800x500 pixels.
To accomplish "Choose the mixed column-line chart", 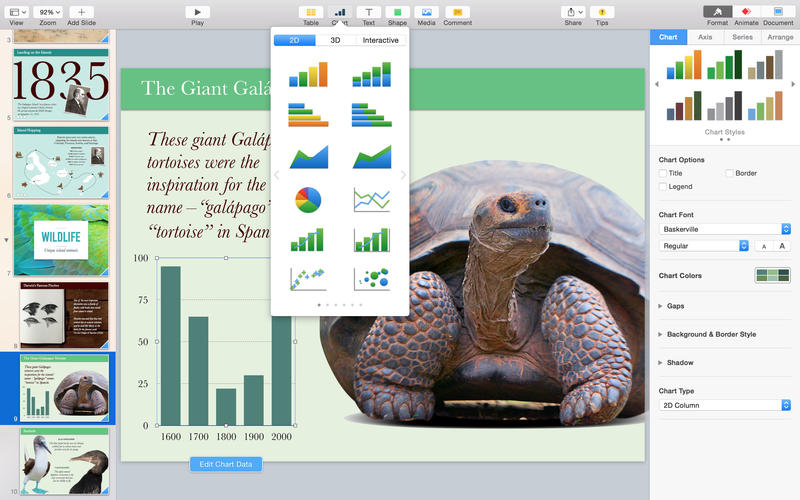I will [307, 240].
